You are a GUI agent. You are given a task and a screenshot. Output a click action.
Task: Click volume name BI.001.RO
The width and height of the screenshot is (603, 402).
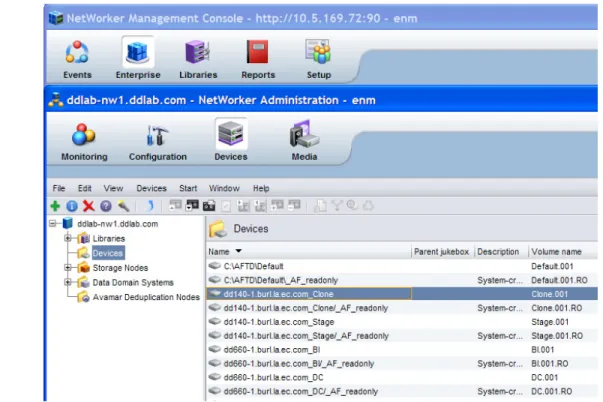[x=550, y=364]
